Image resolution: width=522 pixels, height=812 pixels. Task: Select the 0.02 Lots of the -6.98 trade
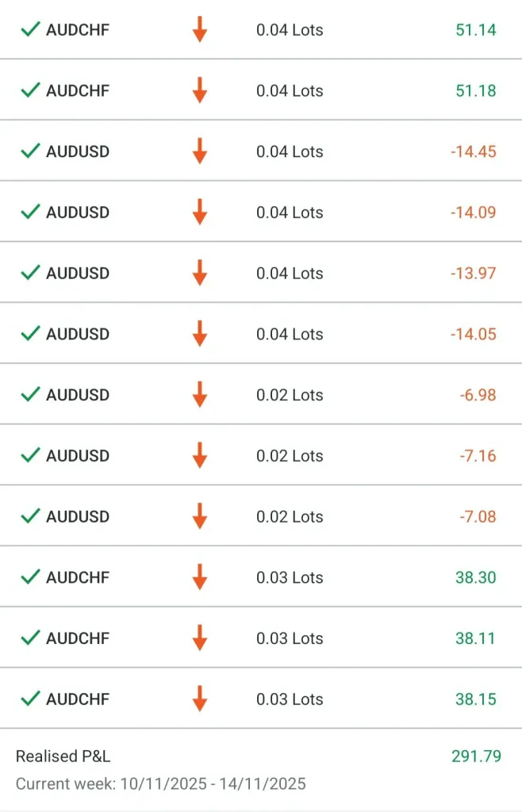290,395
